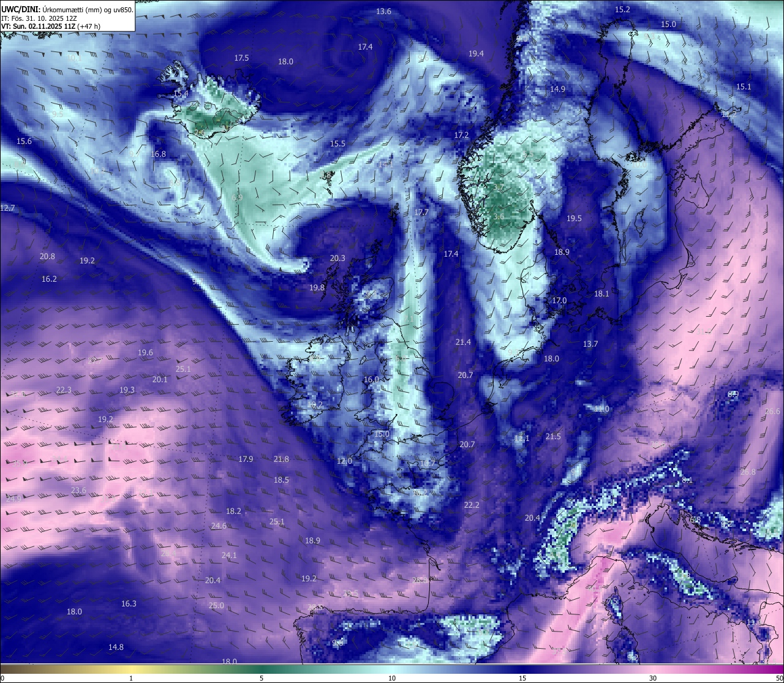784x683 pixels.
Task: Click the 26.8 value label
Action: tap(748, 472)
